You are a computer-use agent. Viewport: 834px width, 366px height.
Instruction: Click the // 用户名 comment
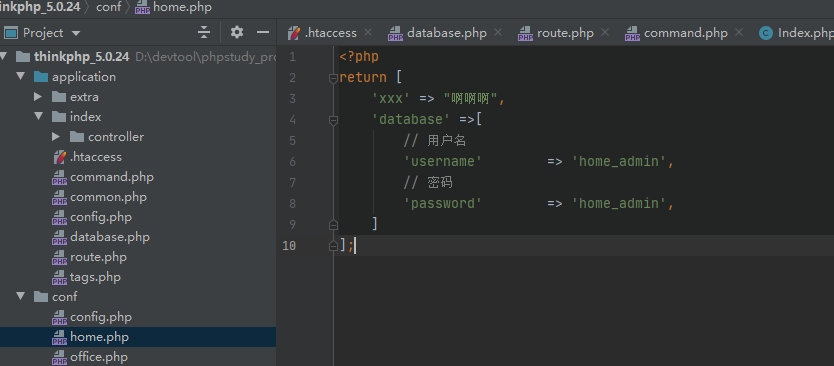pos(435,140)
